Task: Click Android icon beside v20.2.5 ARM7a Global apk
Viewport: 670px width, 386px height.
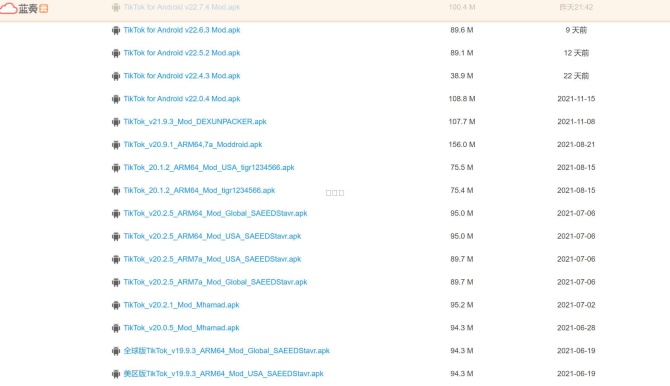Action: coord(116,282)
